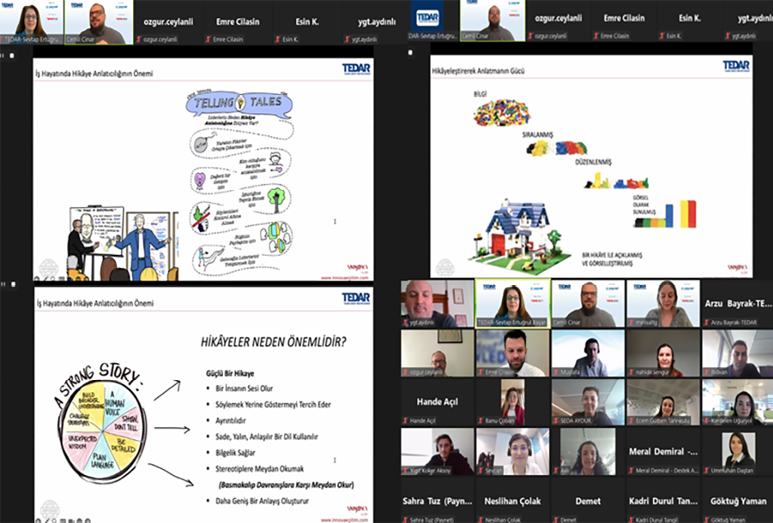Select nahide sengul's video tile

(x=661, y=351)
